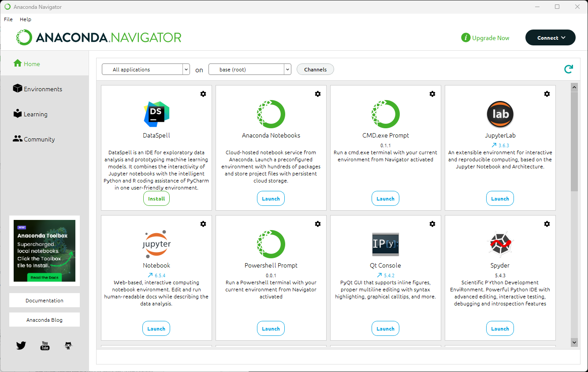Click the scrollbar down arrow

[x=574, y=342]
